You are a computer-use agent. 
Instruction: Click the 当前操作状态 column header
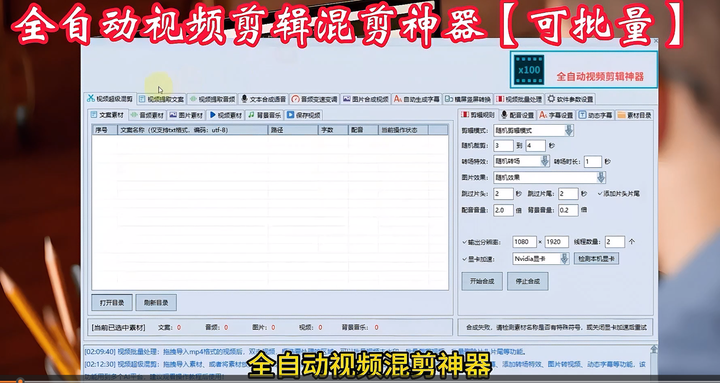pos(404,130)
